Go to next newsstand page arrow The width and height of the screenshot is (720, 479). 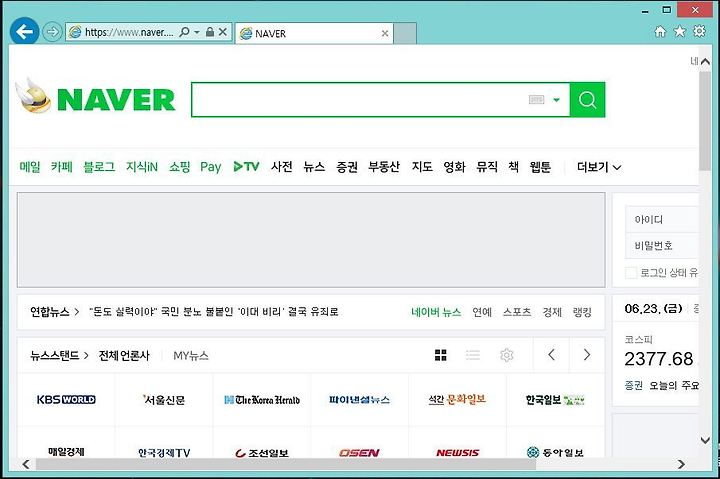[587, 355]
